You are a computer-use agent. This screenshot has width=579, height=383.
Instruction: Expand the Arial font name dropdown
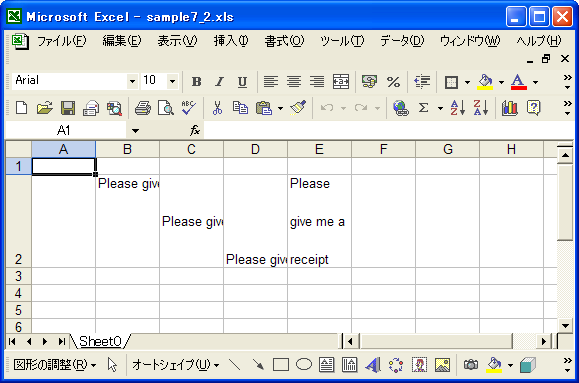132,81
